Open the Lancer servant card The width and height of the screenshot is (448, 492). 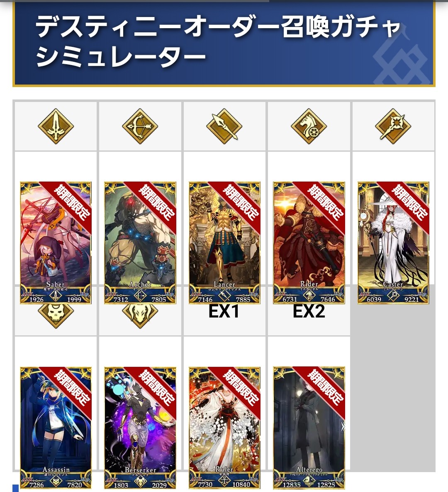tap(224, 243)
